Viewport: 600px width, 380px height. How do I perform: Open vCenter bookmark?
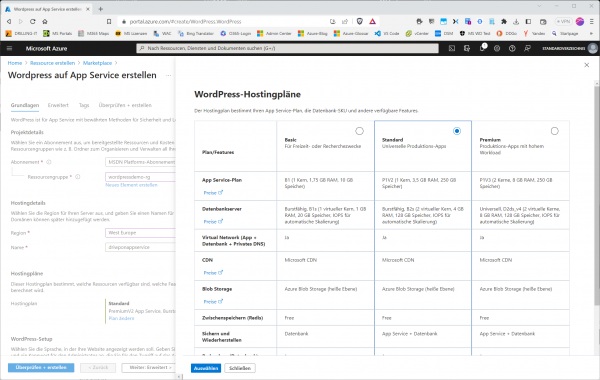click(x=417, y=34)
